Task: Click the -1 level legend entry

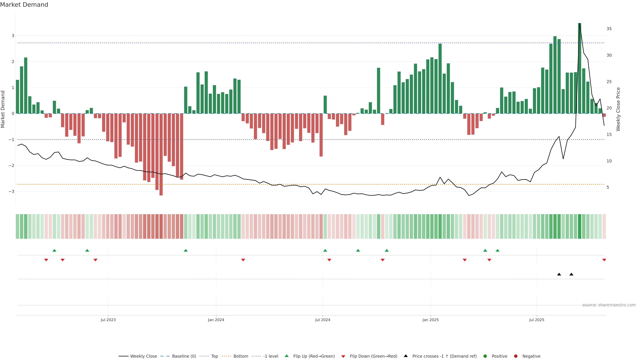Action: pyautogui.click(x=271, y=356)
